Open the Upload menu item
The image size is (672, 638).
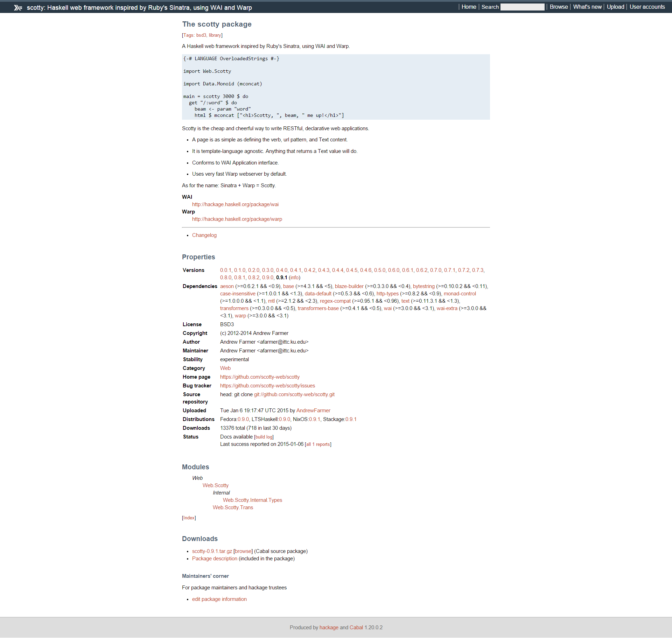[615, 7]
